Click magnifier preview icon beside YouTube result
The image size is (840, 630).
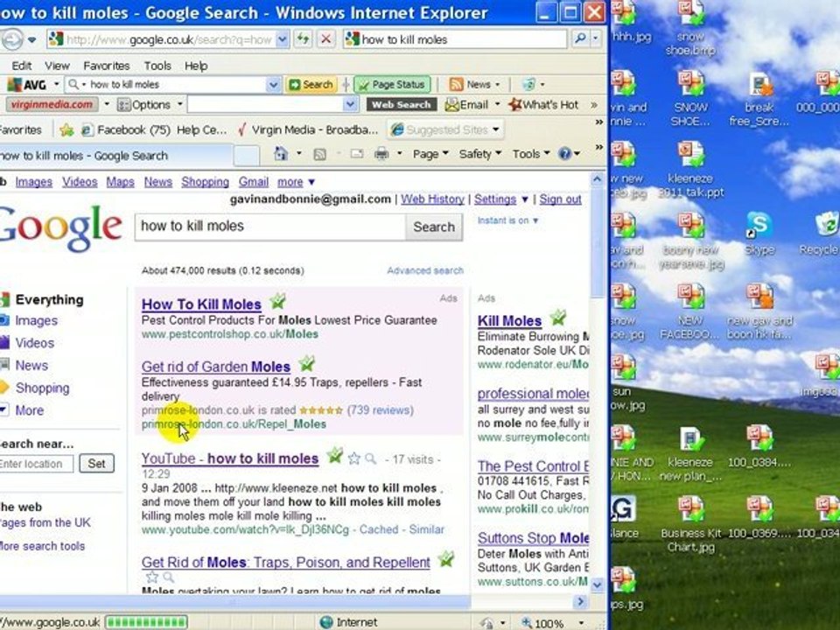click(x=370, y=458)
